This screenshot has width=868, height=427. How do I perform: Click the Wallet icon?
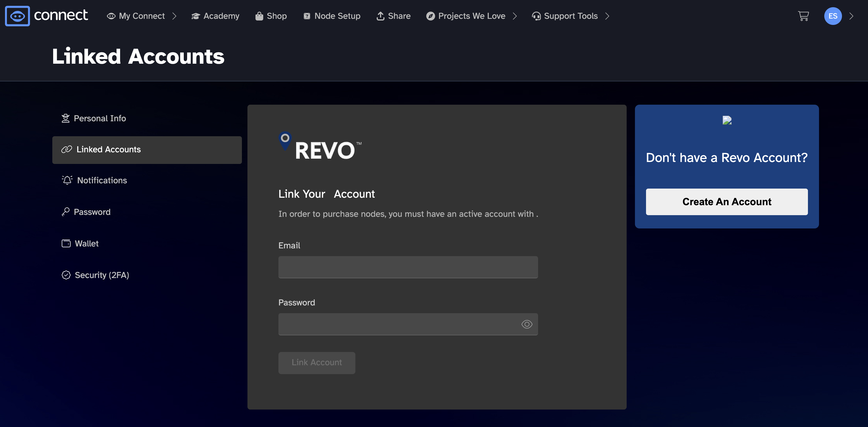point(66,243)
